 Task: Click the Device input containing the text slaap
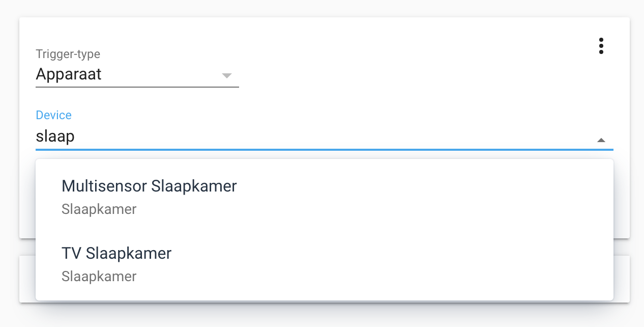point(203,136)
